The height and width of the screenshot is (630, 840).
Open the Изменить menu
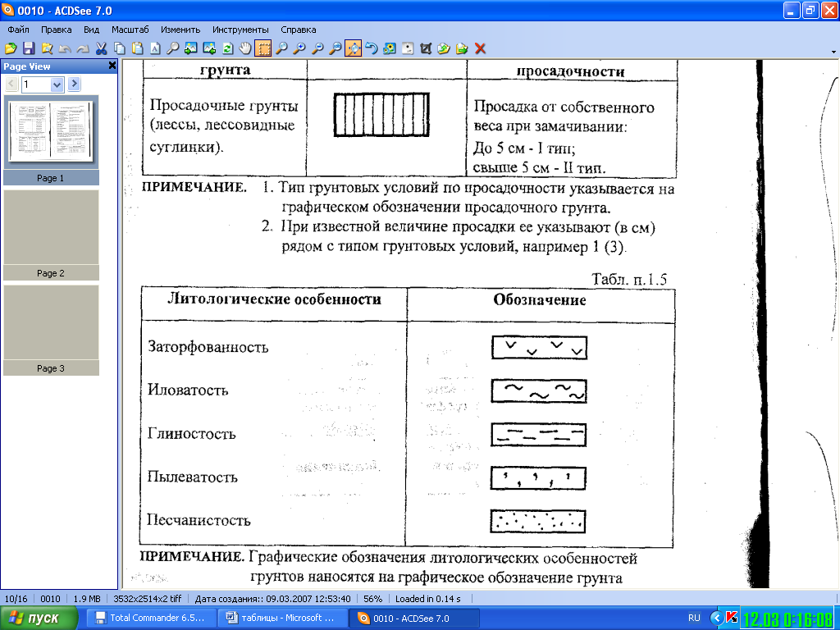[180, 30]
